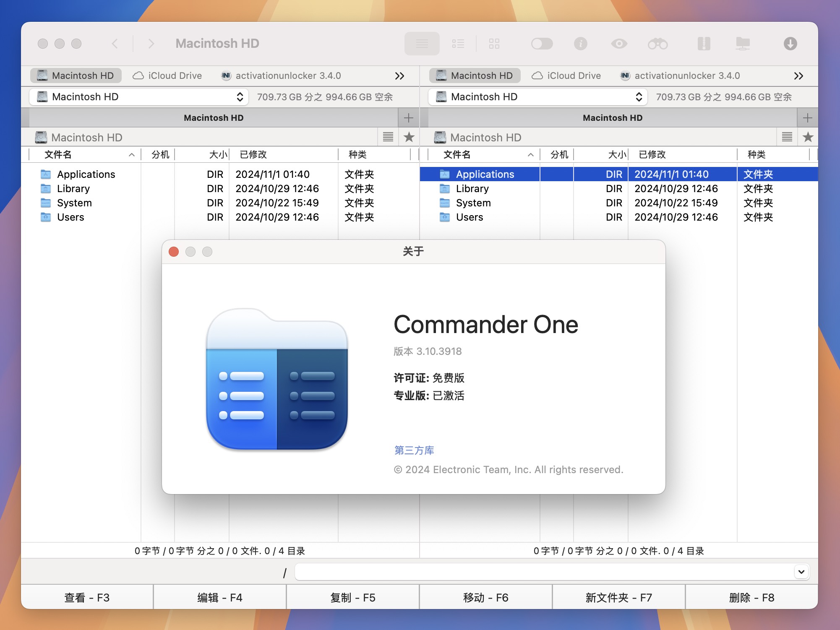Focus the command line input field
840x630 pixels.
[544, 572]
